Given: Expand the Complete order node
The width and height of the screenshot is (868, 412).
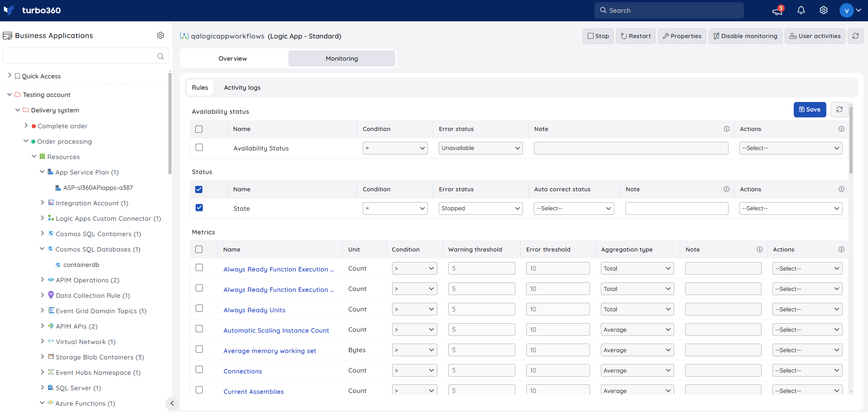Looking at the screenshot, I should click(26, 126).
